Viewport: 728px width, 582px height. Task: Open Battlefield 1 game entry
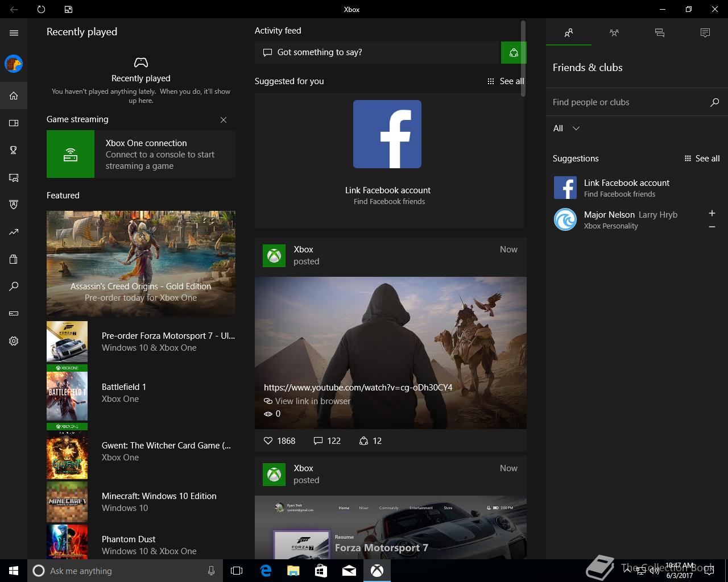141,393
